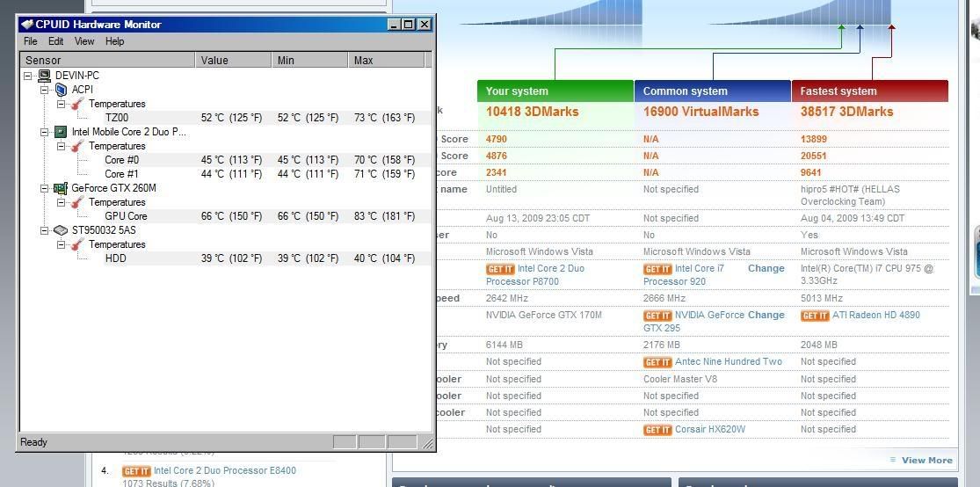Click GET IT badge beside NVIDIA GeForce GTX 295
The width and height of the screenshot is (980, 487).
tap(657, 316)
